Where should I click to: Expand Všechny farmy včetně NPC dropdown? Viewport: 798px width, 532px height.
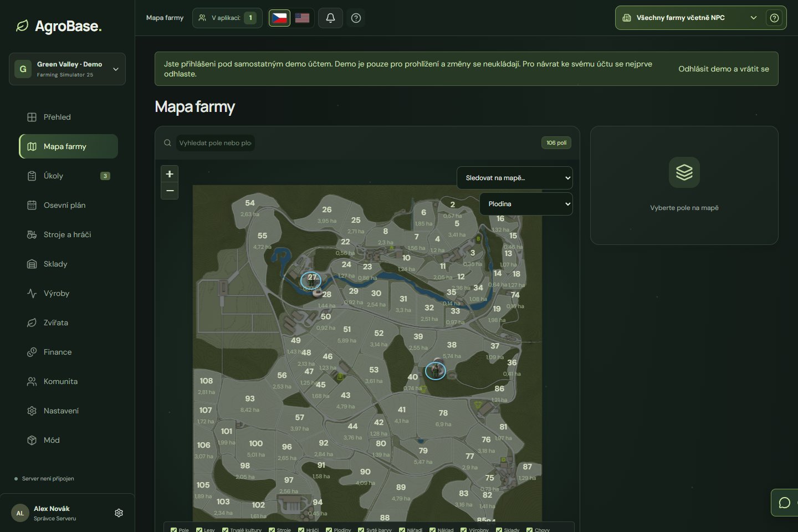(689, 18)
